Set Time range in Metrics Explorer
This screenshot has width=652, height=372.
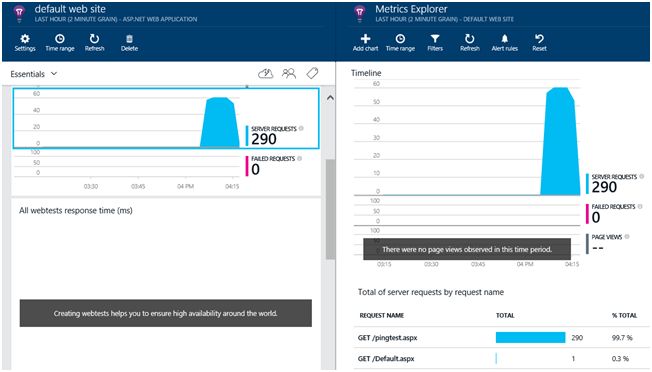(400, 43)
